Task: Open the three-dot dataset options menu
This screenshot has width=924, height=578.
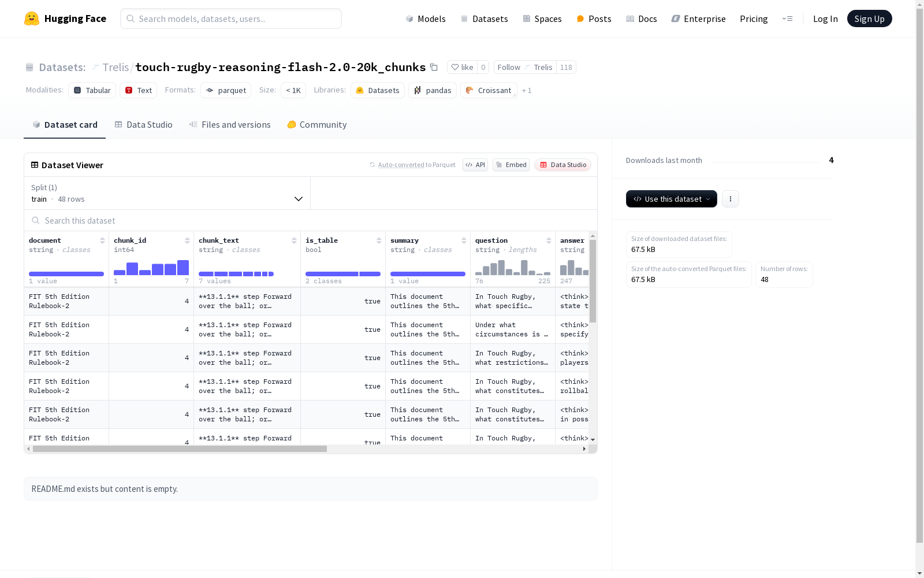Action: tap(731, 199)
